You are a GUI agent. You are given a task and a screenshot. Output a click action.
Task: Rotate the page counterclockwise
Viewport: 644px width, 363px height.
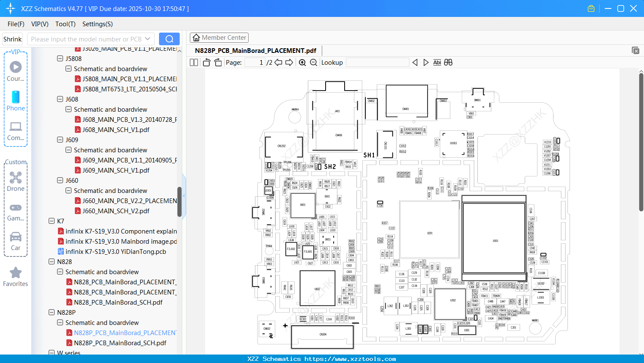pyautogui.click(x=206, y=62)
